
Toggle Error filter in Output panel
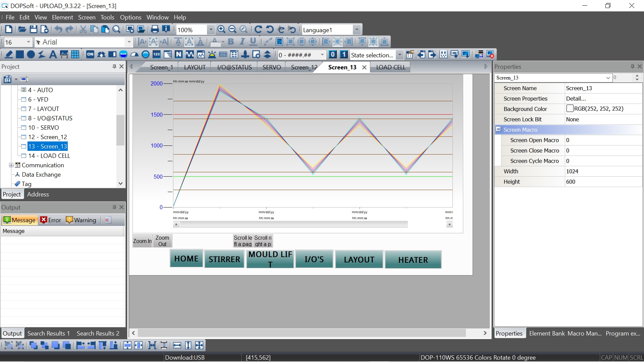pyautogui.click(x=51, y=220)
